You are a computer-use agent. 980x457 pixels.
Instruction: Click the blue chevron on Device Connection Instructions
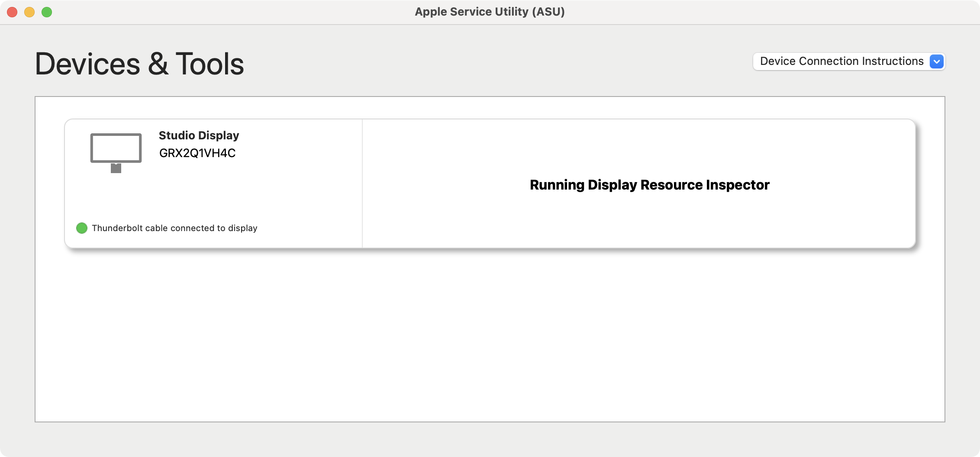point(937,61)
